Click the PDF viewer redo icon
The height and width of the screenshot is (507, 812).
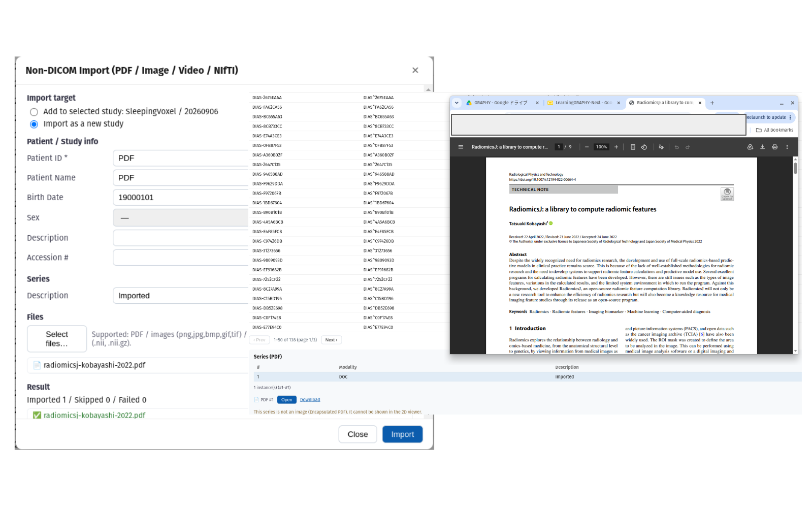point(688,147)
